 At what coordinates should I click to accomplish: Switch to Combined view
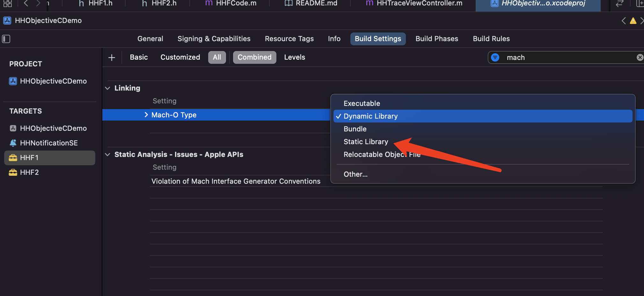click(x=254, y=57)
